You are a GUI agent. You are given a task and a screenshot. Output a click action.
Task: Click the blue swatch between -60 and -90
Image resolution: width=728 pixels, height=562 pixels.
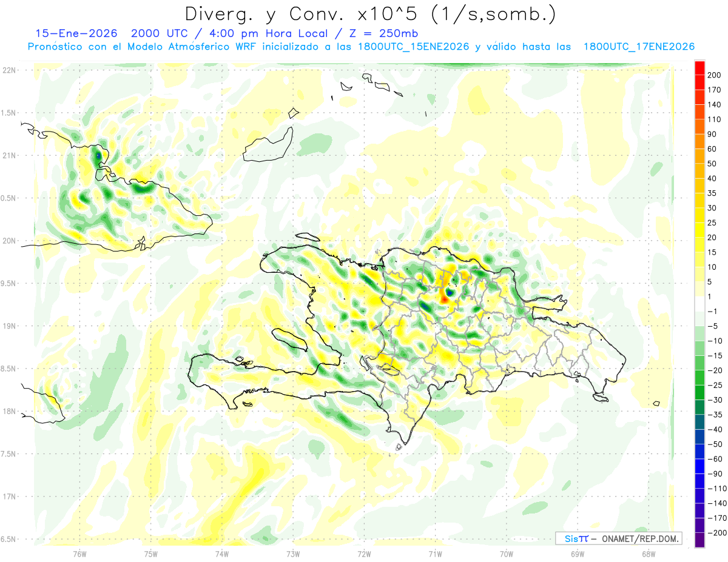tap(699, 467)
